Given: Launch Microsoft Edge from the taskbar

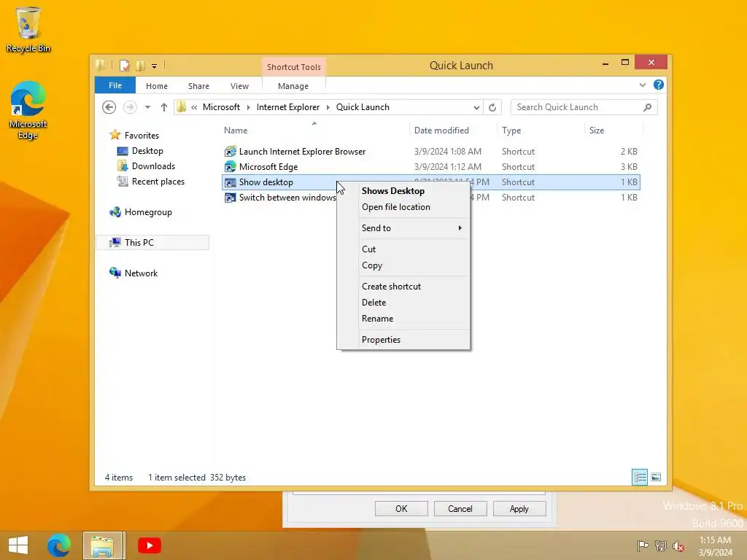Looking at the screenshot, I should coord(58,545).
